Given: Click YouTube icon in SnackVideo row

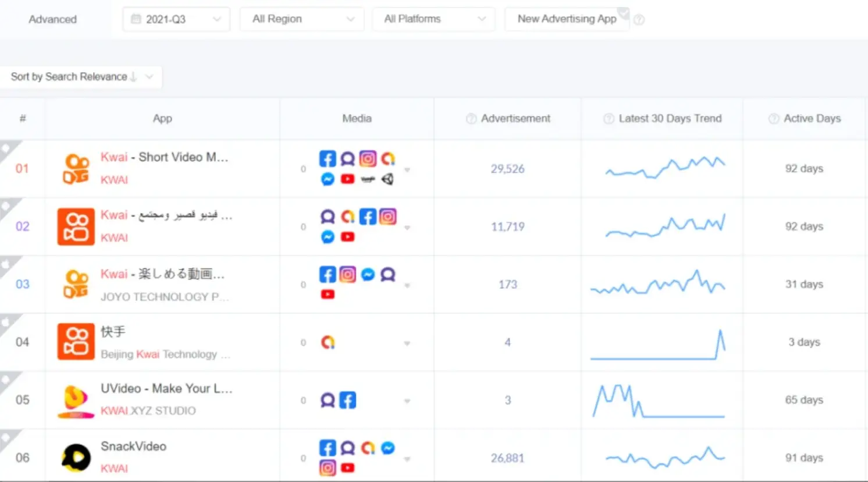Looking at the screenshot, I should [x=347, y=467].
